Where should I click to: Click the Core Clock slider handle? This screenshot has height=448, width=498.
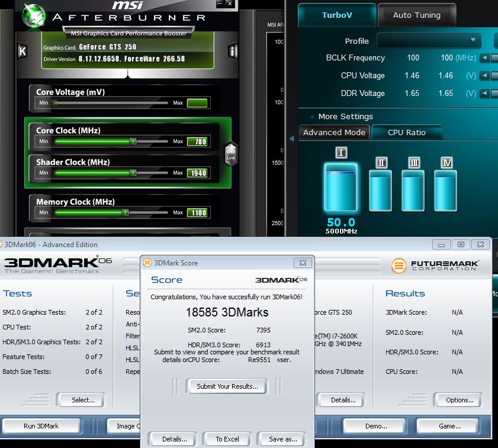133,142
